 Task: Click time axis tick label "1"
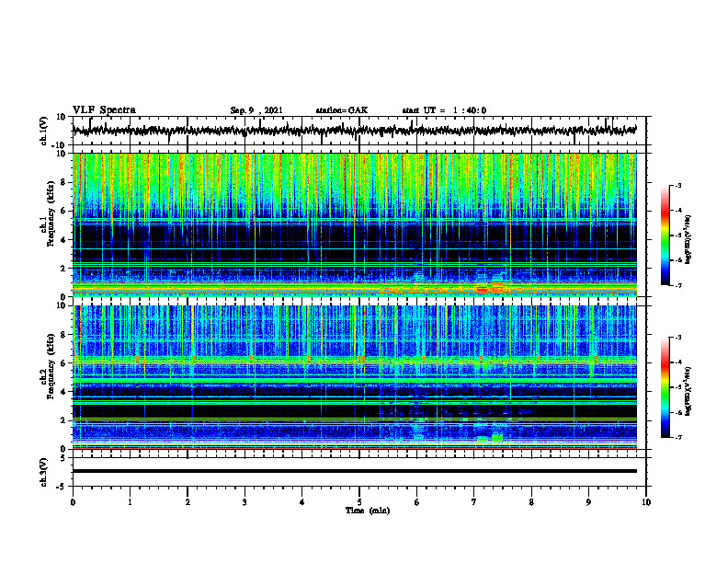pos(130,502)
